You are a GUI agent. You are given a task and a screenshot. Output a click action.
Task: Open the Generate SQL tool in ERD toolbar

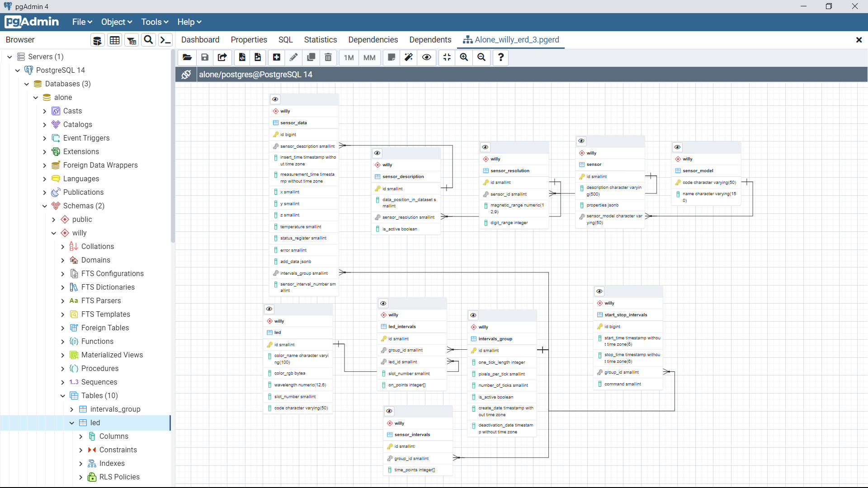click(242, 57)
